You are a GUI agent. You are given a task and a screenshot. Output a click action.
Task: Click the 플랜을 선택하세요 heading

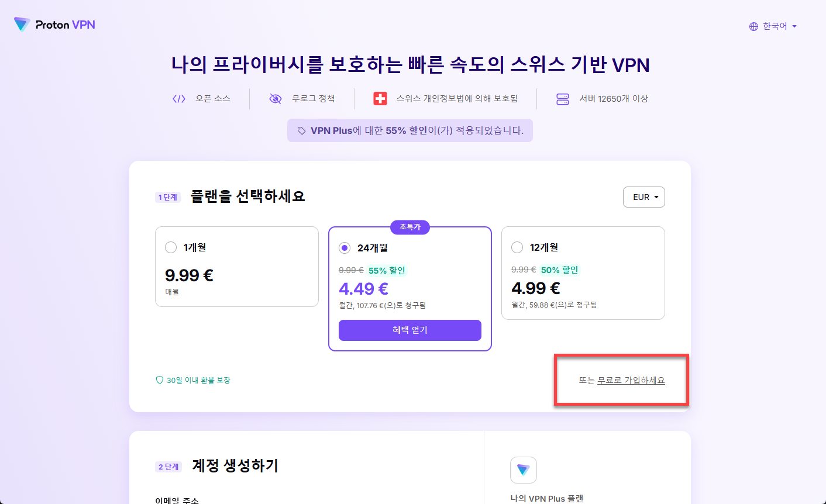[248, 196]
